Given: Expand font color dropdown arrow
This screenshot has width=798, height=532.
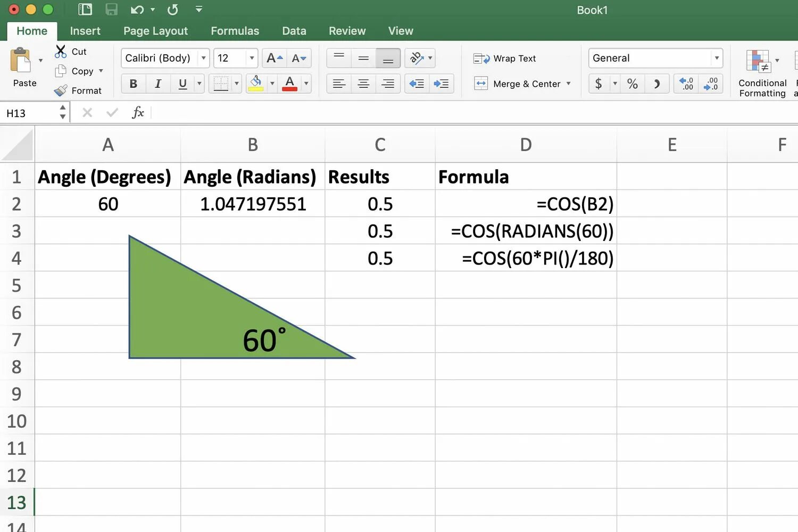Looking at the screenshot, I should (x=306, y=84).
